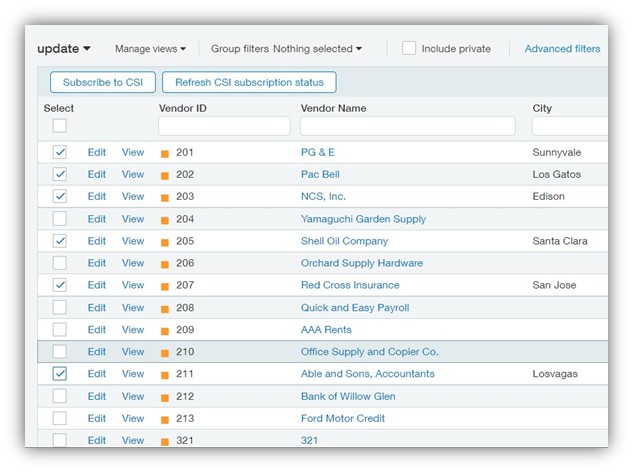This screenshot has height=473, width=633.
Task: Click the orange status icon for vendor 207
Action: 165,286
